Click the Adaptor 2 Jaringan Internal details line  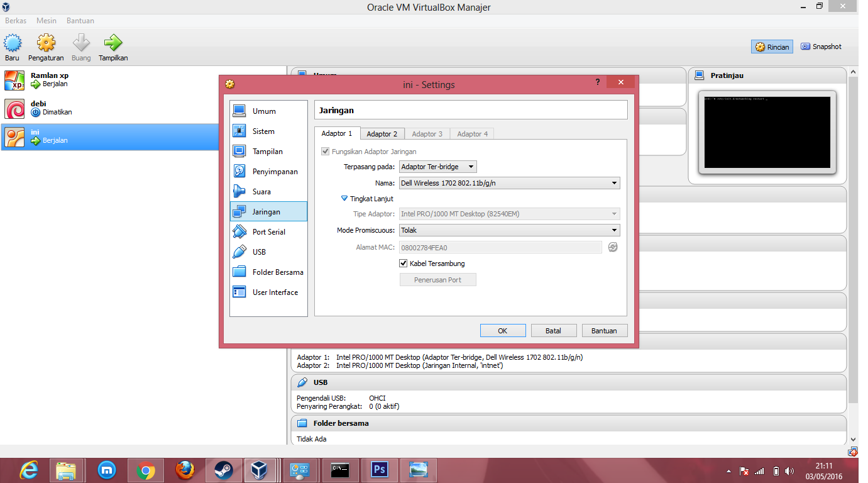click(400, 365)
